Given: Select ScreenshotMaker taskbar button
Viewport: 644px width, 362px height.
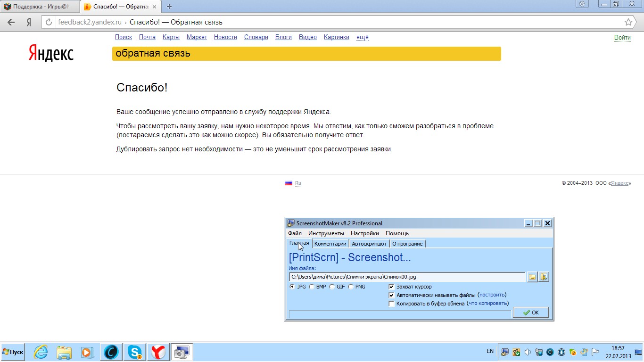Looking at the screenshot, I should click(182, 352).
